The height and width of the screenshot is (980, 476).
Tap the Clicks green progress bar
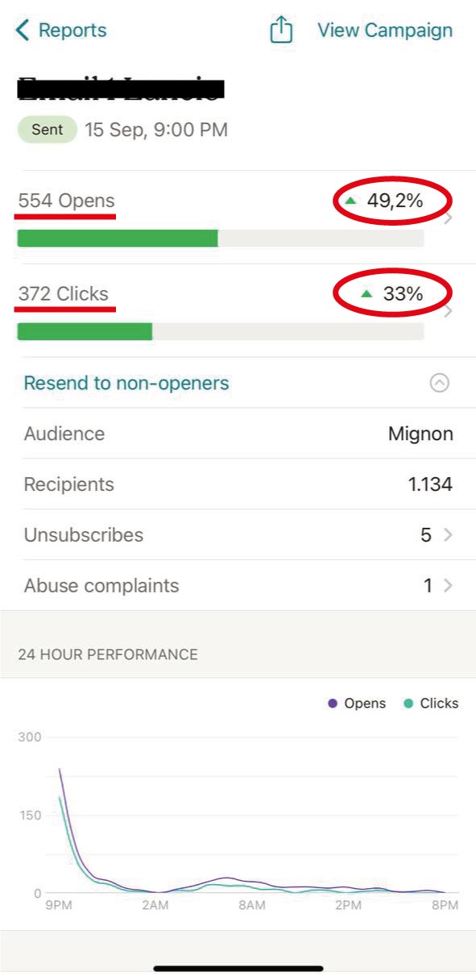point(85,332)
